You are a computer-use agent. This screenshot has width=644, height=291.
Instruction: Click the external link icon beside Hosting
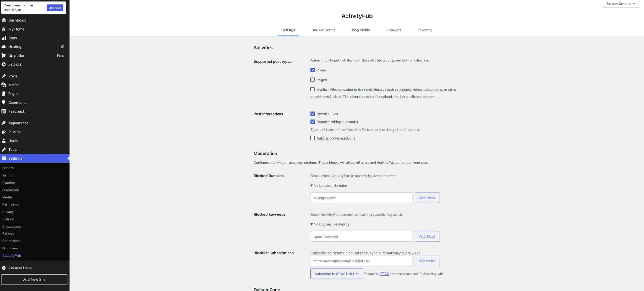pyautogui.click(x=63, y=46)
